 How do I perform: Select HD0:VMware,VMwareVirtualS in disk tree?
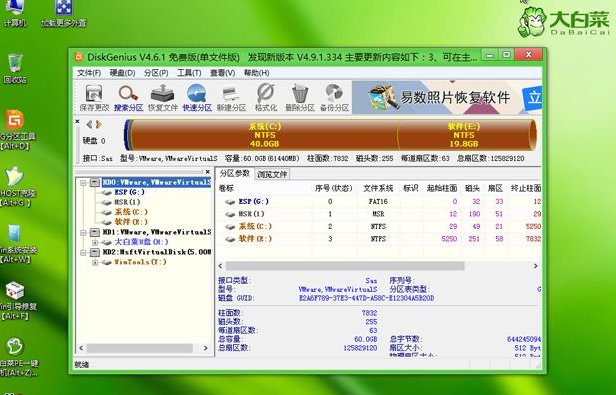point(157,182)
